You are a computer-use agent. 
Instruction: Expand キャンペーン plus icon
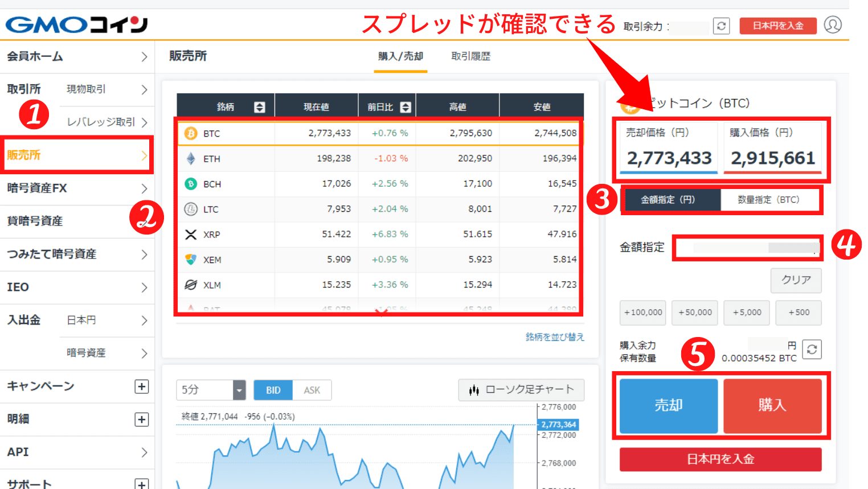click(x=141, y=387)
